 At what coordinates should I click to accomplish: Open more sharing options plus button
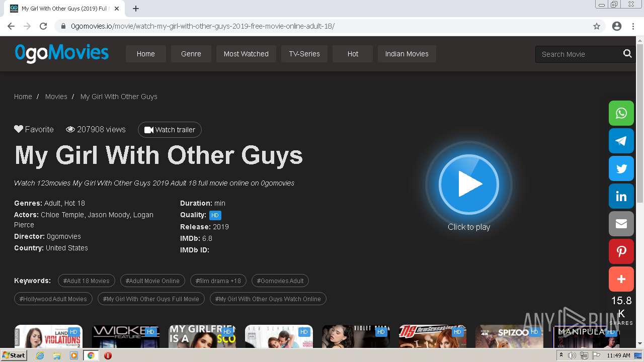point(621,279)
